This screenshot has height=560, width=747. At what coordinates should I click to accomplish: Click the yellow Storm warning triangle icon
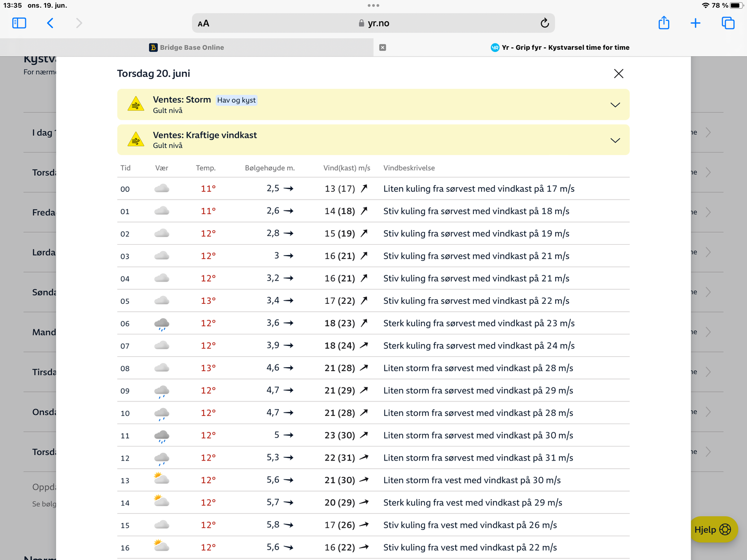[136, 104]
